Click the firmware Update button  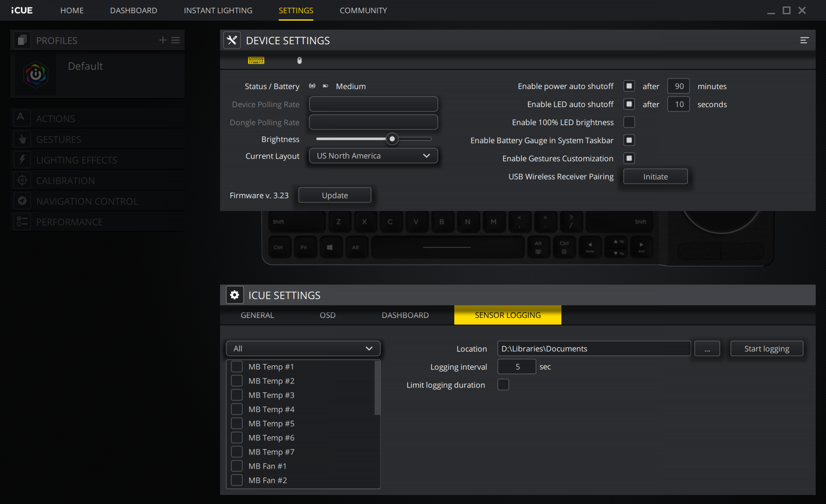(335, 195)
